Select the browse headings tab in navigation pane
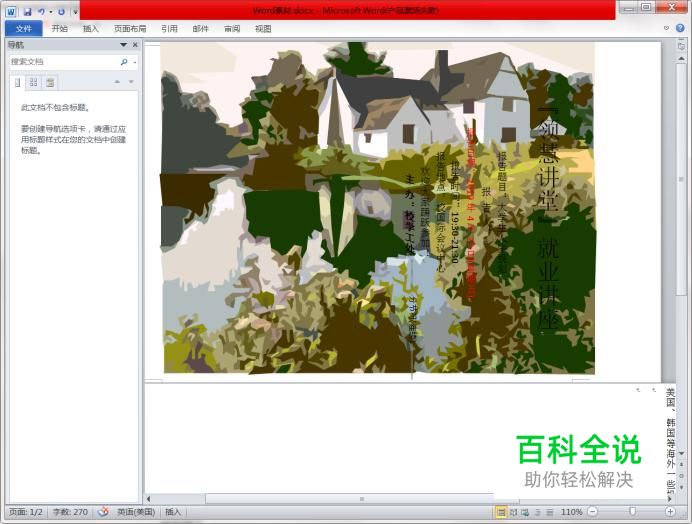Screen dimensions: 692x524 (x=18, y=83)
